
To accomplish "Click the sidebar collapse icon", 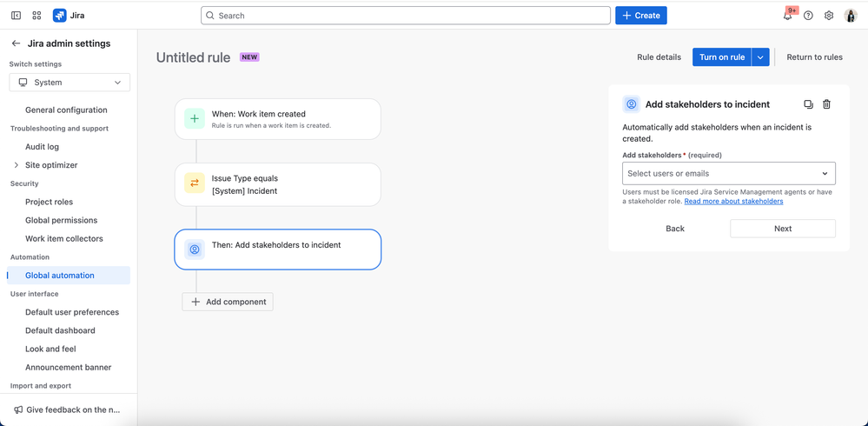I will click(16, 16).
